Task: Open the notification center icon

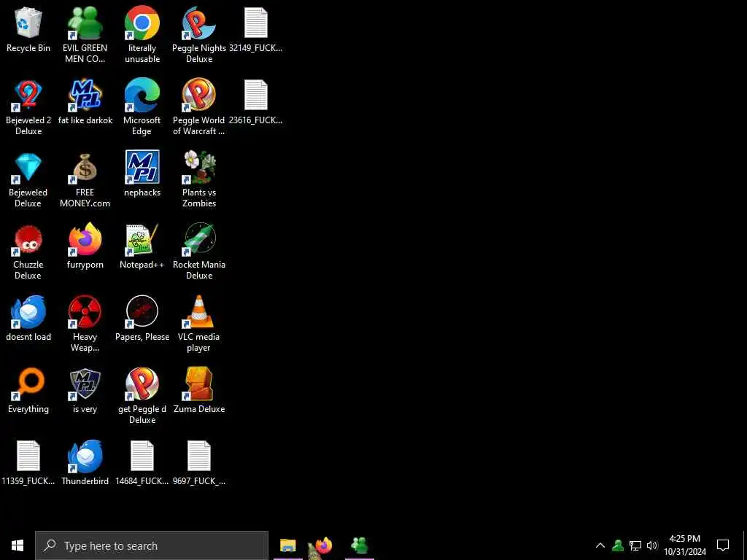Action: click(x=723, y=545)
